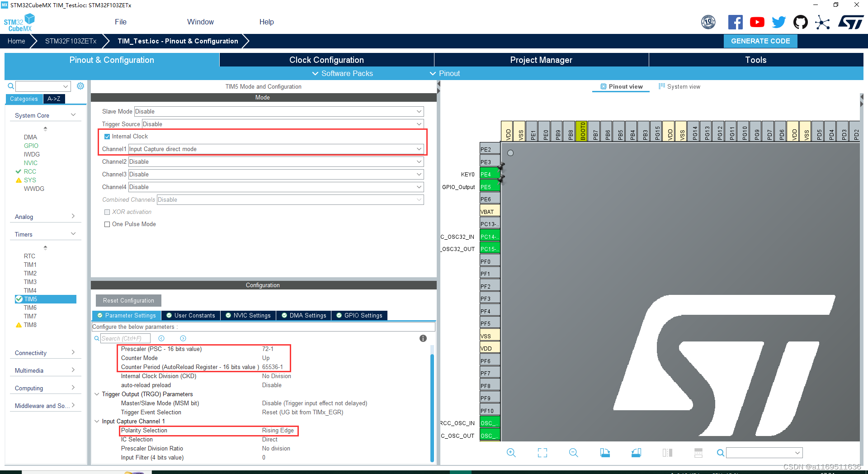Viewport: 868px width, 474px height.
Task: Click the parameter search input field
Action: tap(125, 338)
